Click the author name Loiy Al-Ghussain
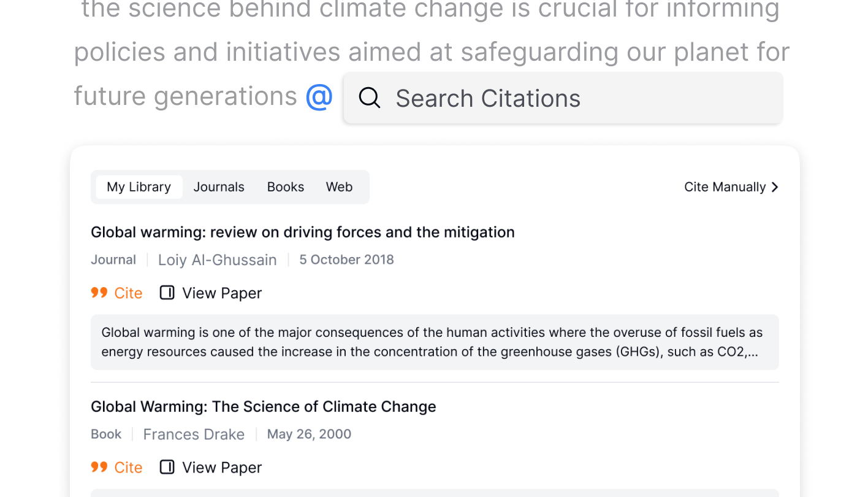The height and width of the screenshot is (497, 868). pos(218,260)
